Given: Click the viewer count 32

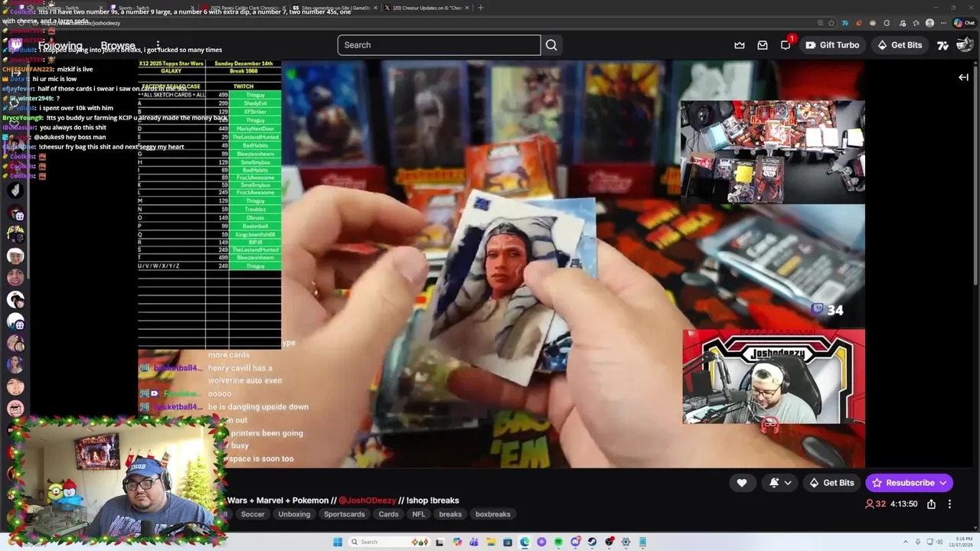Looking at the screenshot, I should (x=875, y=504).
